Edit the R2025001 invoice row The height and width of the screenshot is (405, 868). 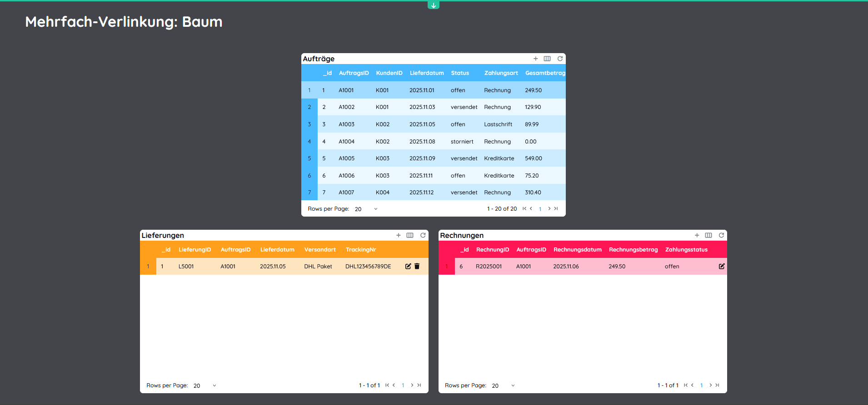tap(721, 267)
